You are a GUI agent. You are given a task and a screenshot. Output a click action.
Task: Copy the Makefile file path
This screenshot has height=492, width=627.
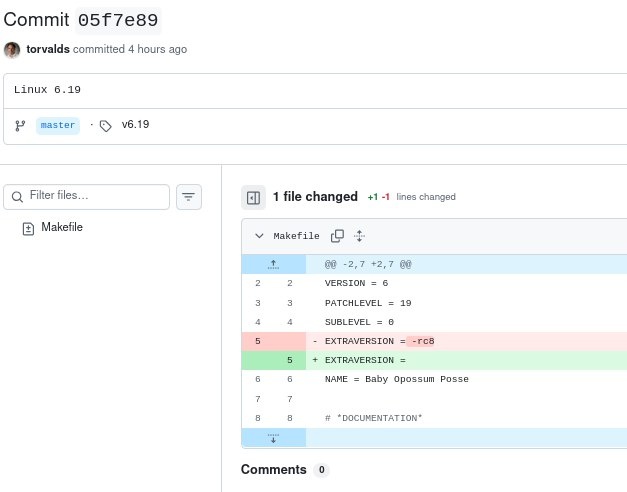click(337, 236)
